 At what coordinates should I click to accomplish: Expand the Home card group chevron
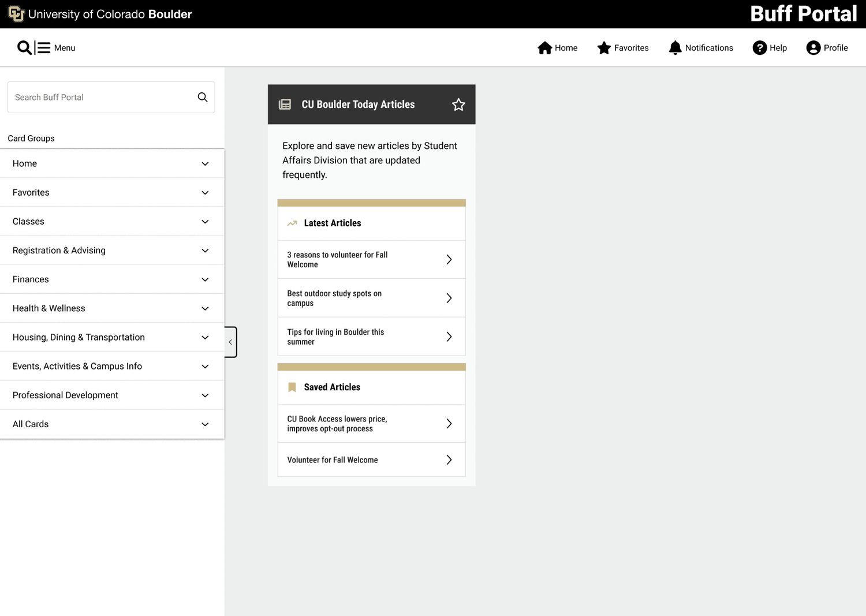coord(205,164)
